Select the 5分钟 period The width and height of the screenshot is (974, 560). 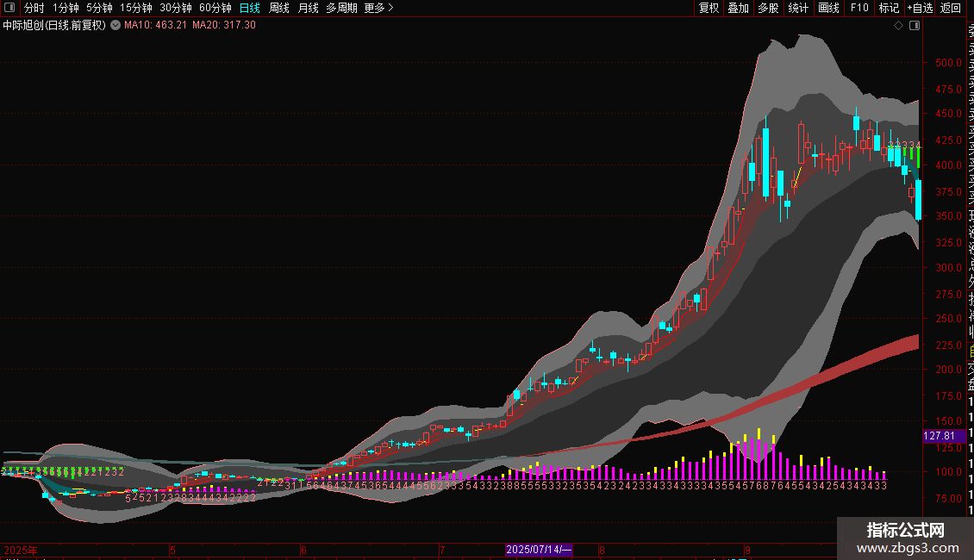[99, 8]
